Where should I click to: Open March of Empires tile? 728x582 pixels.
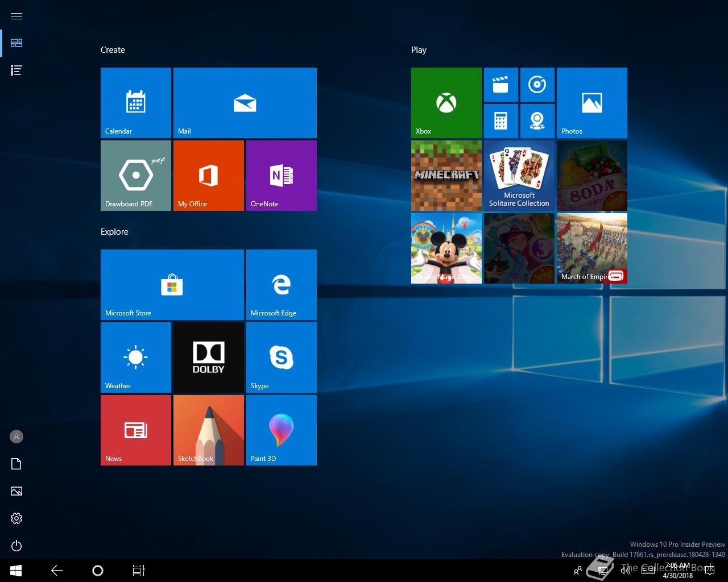[x=592, y=248]
